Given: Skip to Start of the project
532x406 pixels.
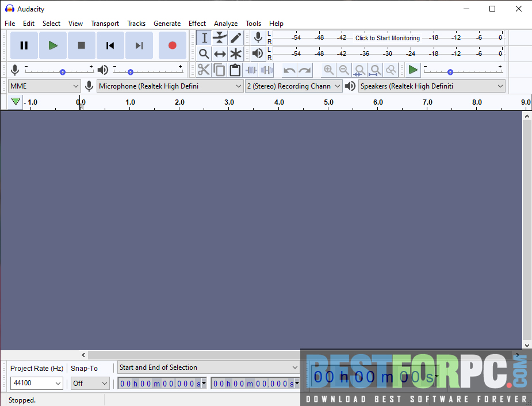Looking at the screenshot, I should (110, 45).
